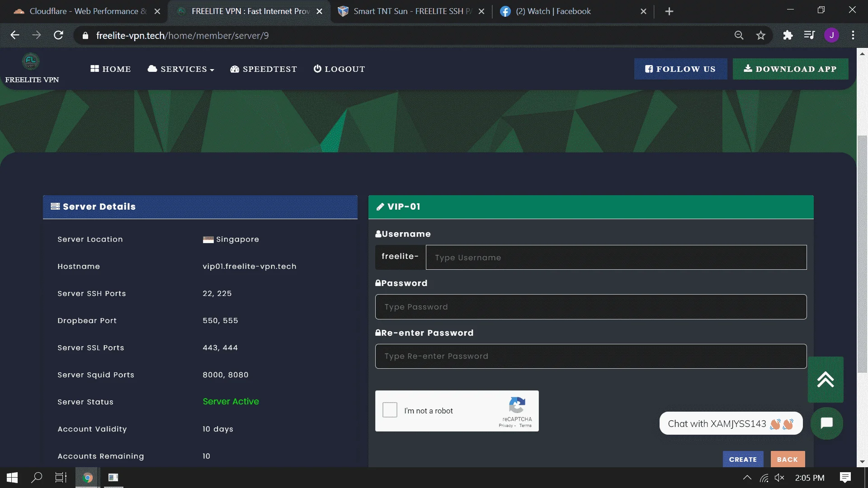Click the second pinned taskbar app icon
The height and width of the screenshot is (488, 868).
113,478
